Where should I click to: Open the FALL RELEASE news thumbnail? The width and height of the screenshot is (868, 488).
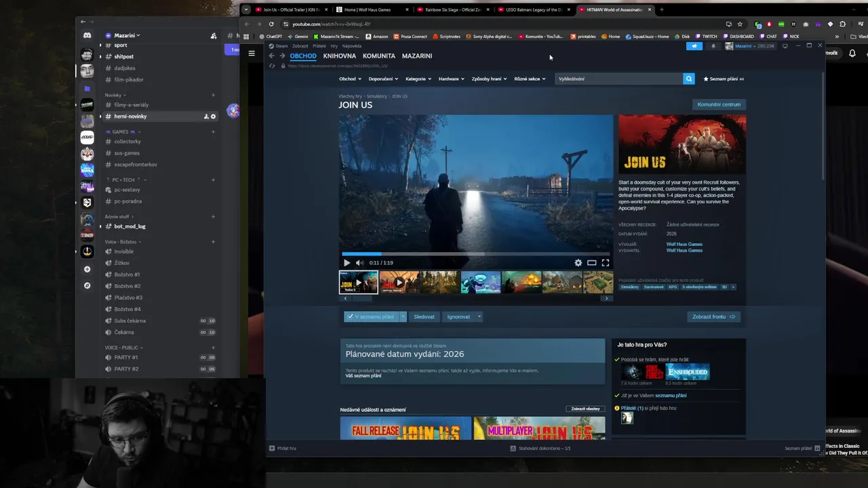[406, 428]
